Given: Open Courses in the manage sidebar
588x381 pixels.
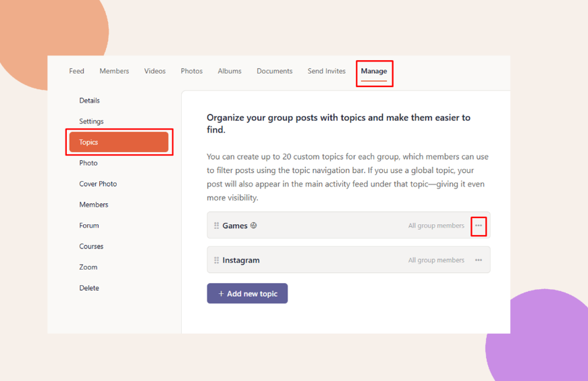Looking at the screenshot, I should pos(91,247).
